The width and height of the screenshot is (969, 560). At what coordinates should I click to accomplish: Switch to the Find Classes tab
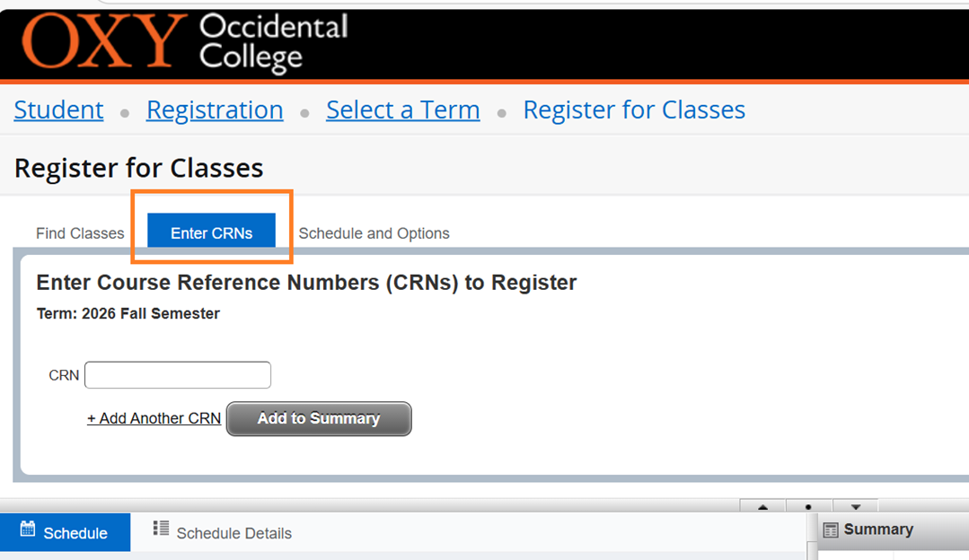pyautogui.click(x=79, y=232)
